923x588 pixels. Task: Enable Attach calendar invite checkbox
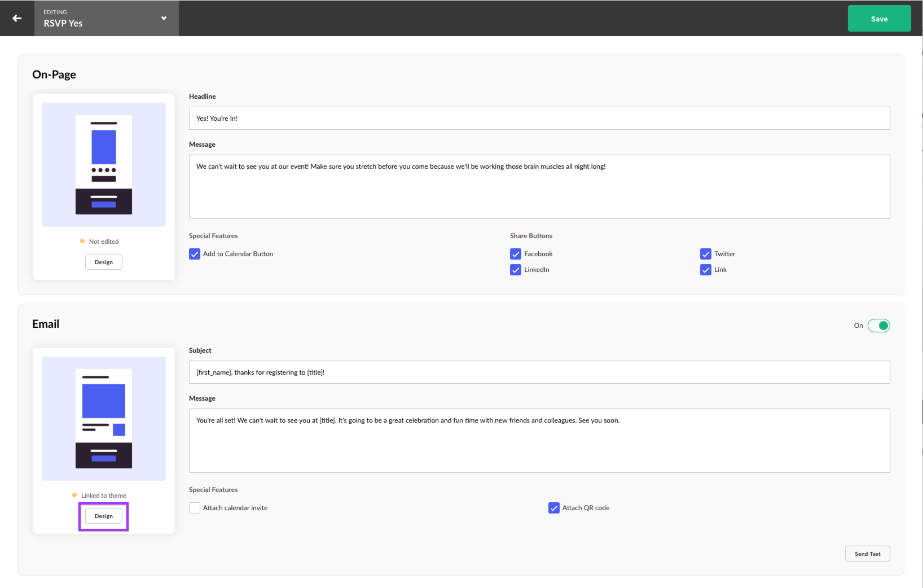195,508
